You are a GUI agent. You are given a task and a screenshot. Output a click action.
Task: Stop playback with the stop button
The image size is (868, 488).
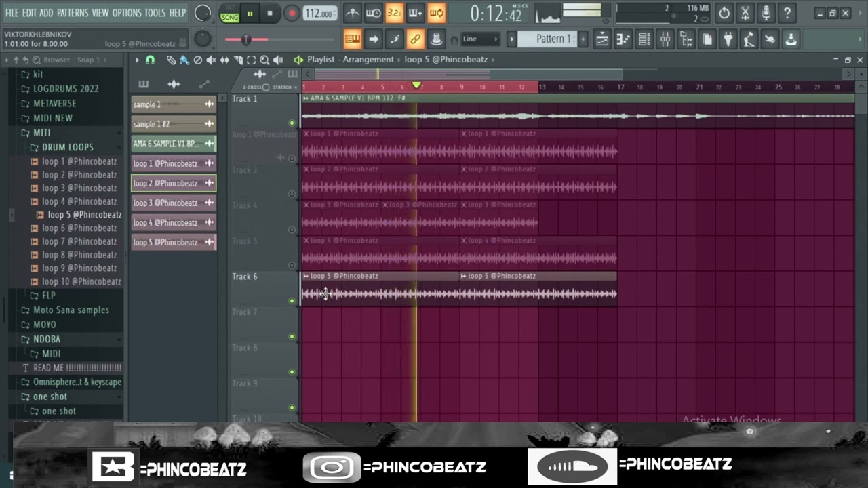coord(270,13)
